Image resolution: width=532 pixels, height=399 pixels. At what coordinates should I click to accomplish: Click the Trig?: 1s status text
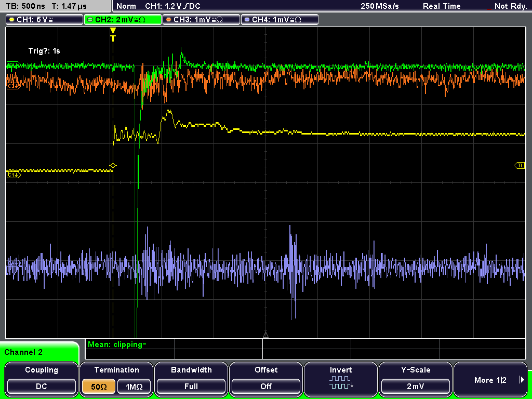tap(44, 51)
